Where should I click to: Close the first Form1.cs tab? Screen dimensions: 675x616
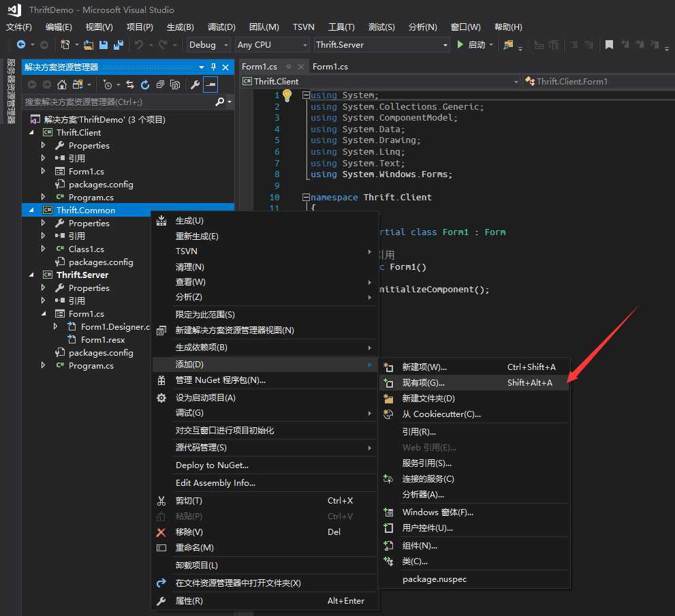coord(301,66)
